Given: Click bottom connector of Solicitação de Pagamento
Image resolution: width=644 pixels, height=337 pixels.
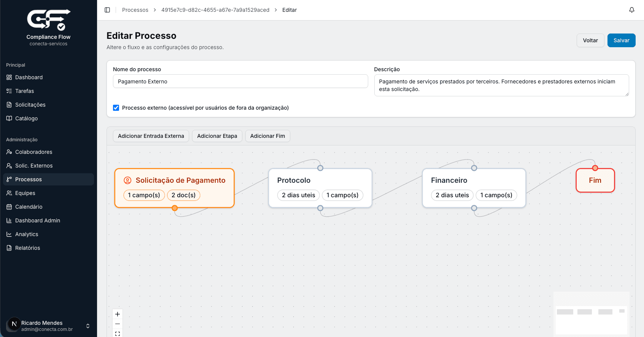Looking at the screenshot, I should pyautogui.click(x=175, y=208).
